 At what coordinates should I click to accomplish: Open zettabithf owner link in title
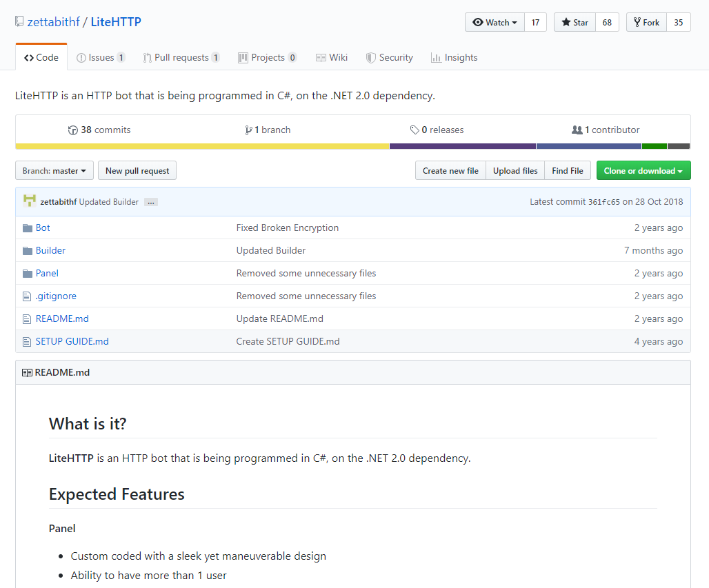click(x=53, y=21)
